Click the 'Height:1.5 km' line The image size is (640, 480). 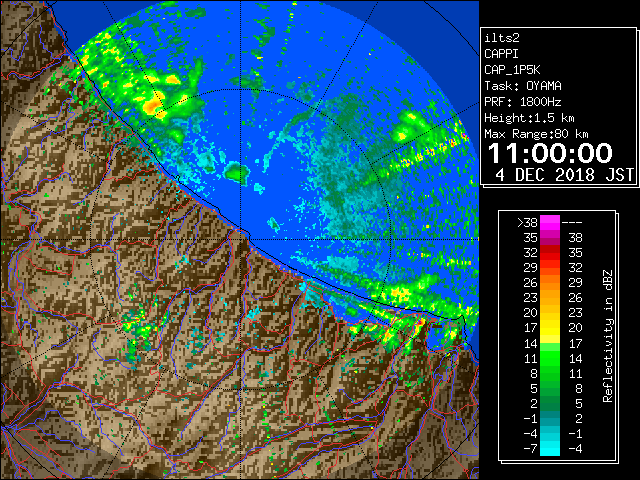[x=529, y=118]
